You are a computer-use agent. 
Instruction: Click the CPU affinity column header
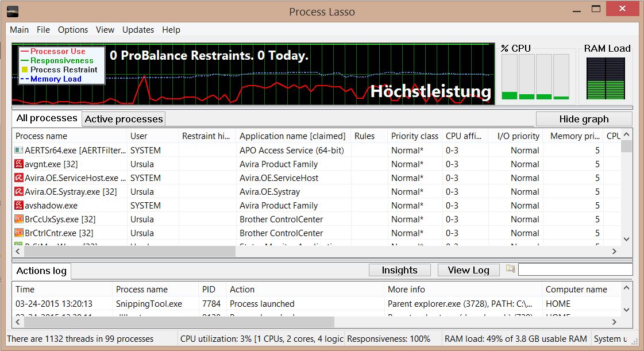click(465, 136)
